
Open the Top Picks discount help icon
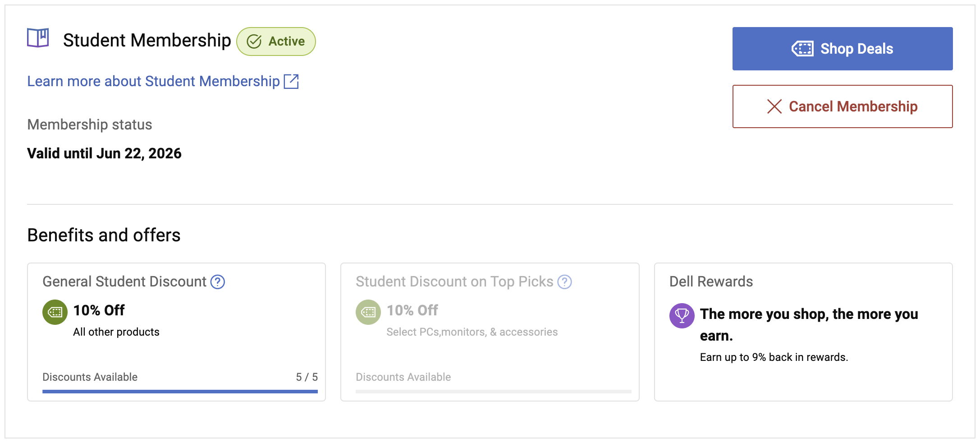[x=564, y=282]
